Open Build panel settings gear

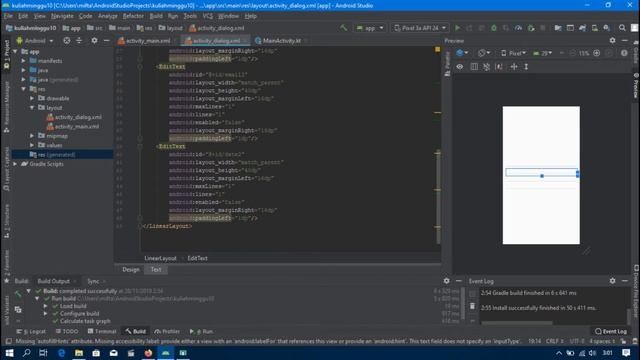coord(447,281)
